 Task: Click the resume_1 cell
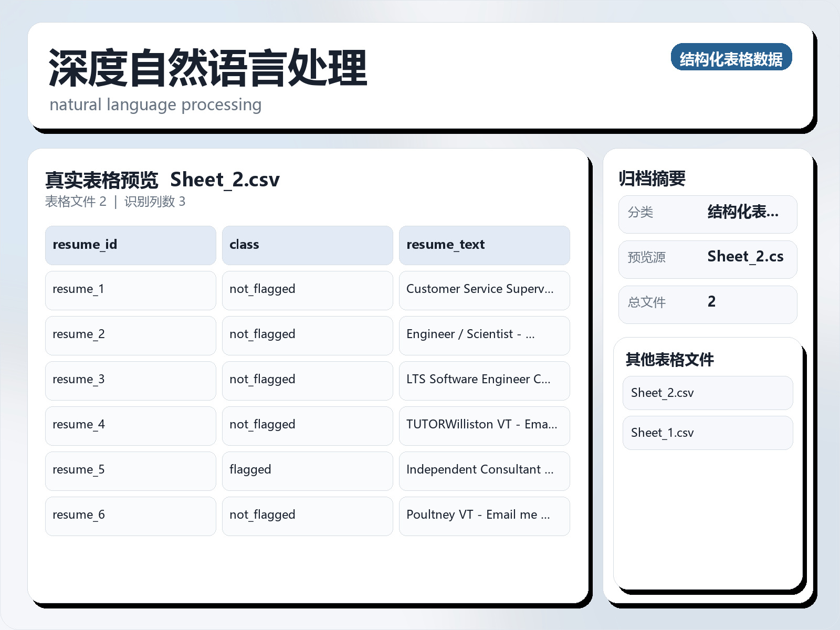pos(130,290)
